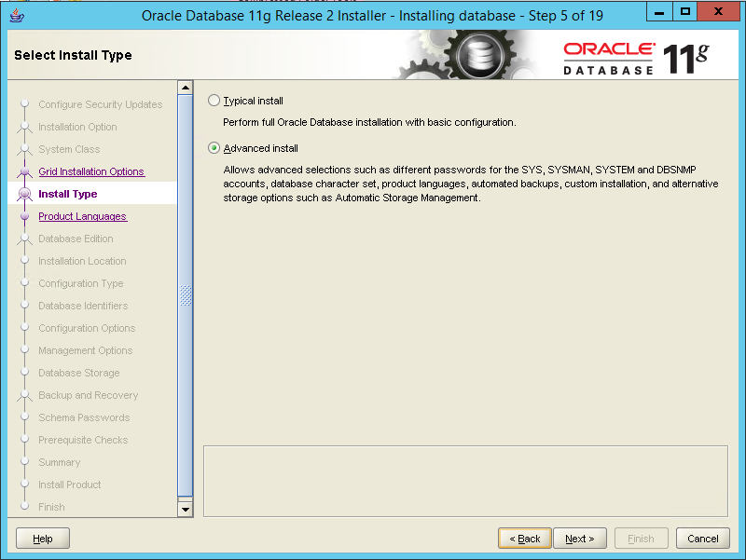Click the Install Type step in sidebar
The image size is (746, 560).
(67, 194)
